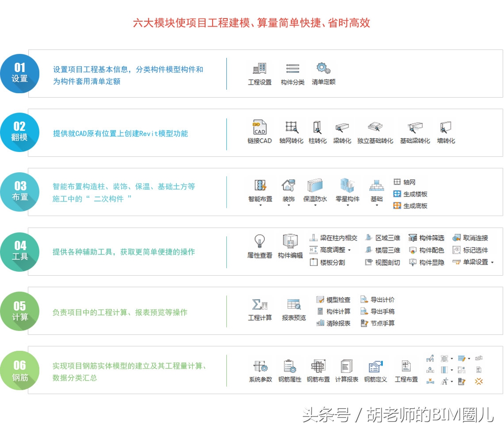Open the 报表预览 report preview tool
Screen dimensions: 504x429
point(293,305)
